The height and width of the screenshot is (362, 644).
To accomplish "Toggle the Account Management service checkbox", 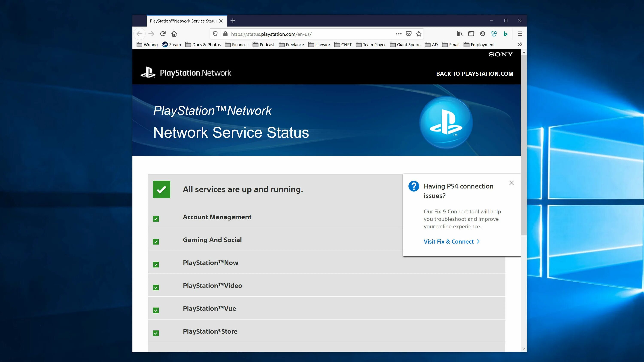I will [156, 218].
